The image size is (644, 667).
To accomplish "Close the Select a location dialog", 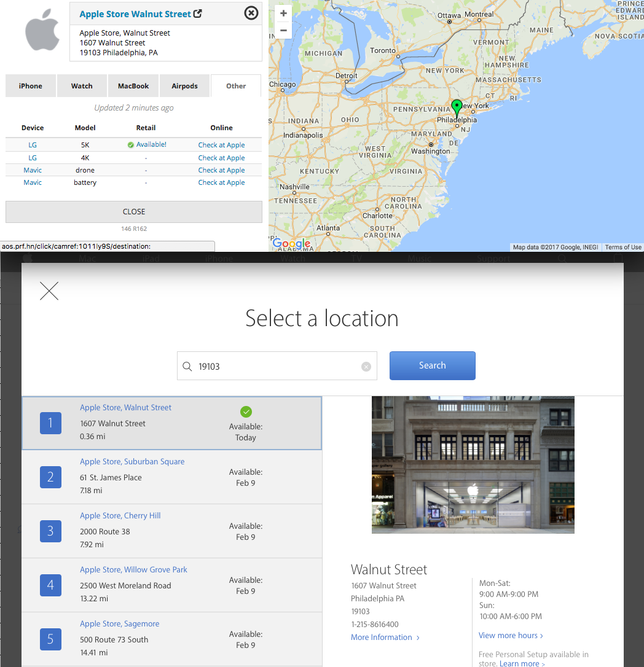I will [49, 291].
